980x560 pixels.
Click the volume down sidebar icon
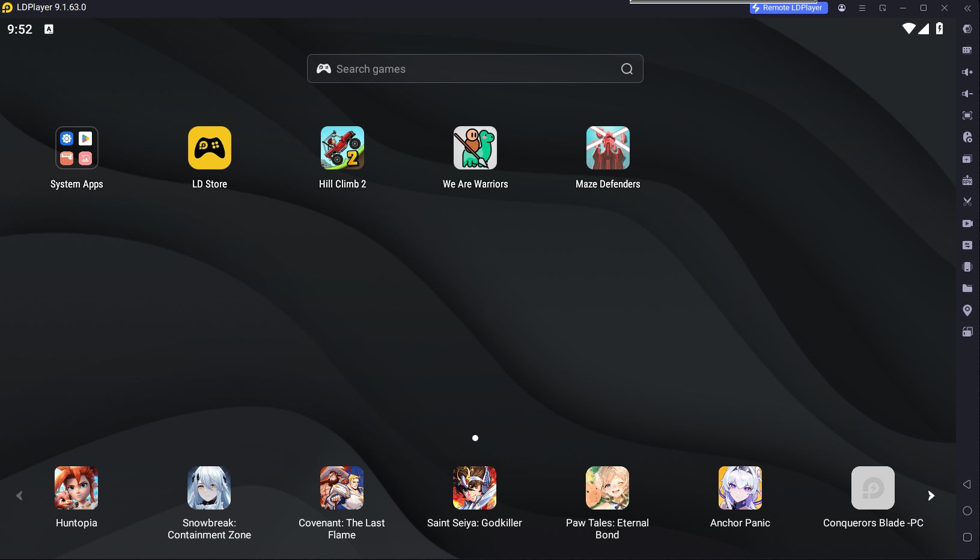tap(967, 94)
